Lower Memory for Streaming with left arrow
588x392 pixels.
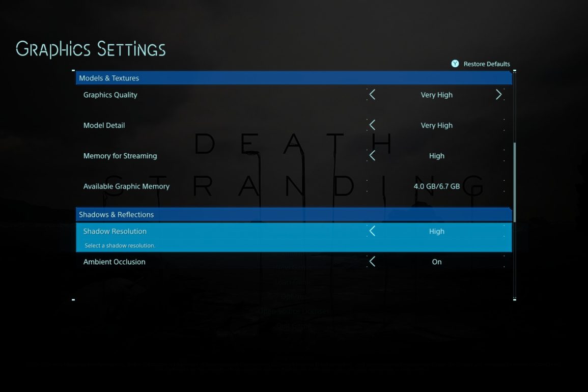[372, 155]
